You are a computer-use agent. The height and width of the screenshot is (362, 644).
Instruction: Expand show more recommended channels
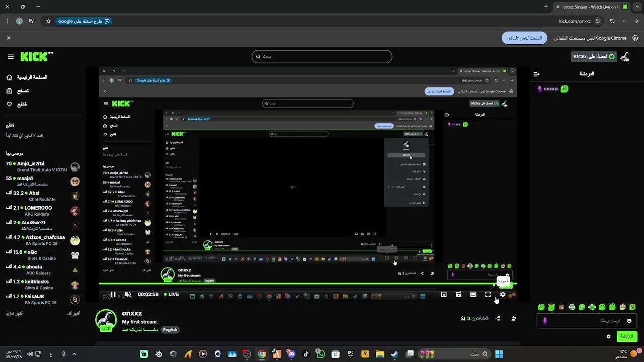[x=14, y=313]
